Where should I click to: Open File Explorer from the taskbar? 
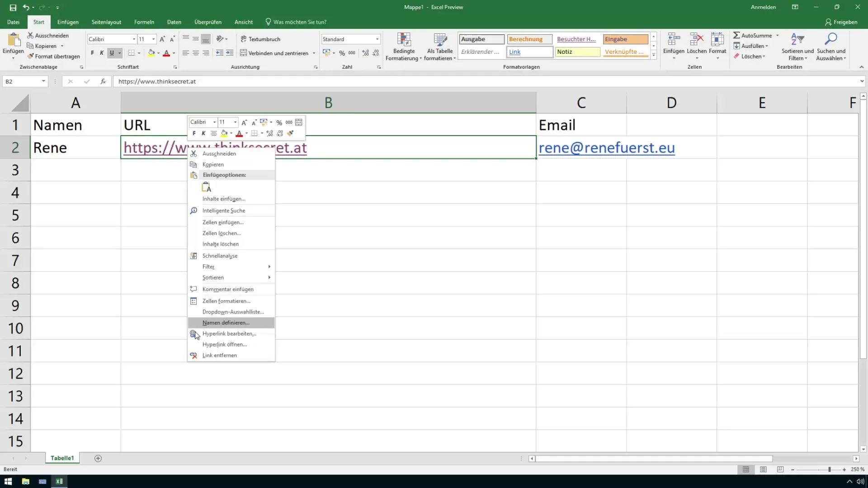(x=25, y=481)
